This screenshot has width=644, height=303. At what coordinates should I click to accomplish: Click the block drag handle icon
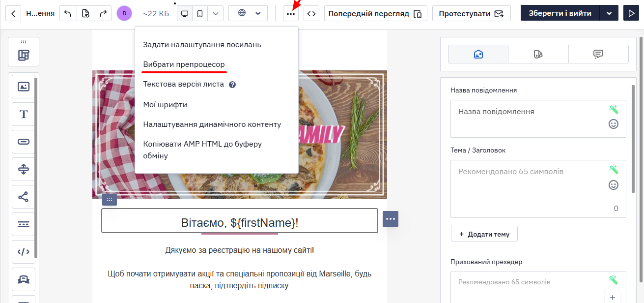(110, 200)
